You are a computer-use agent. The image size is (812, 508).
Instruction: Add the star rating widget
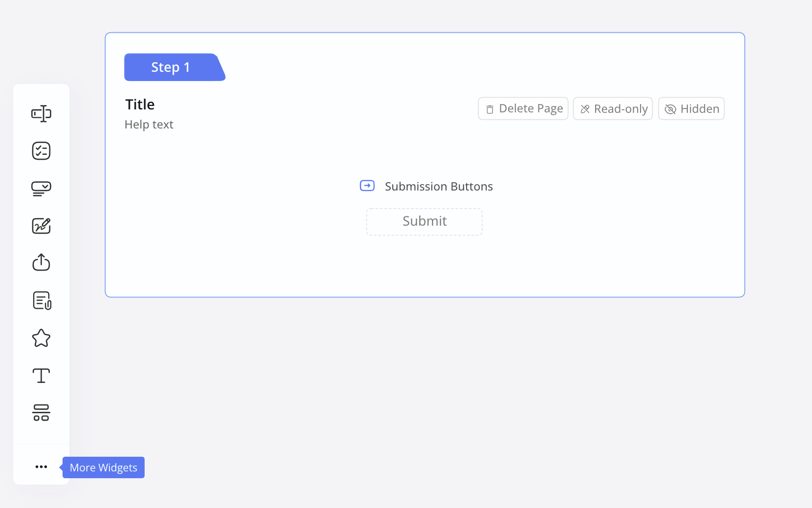click(x=41, y=338)
